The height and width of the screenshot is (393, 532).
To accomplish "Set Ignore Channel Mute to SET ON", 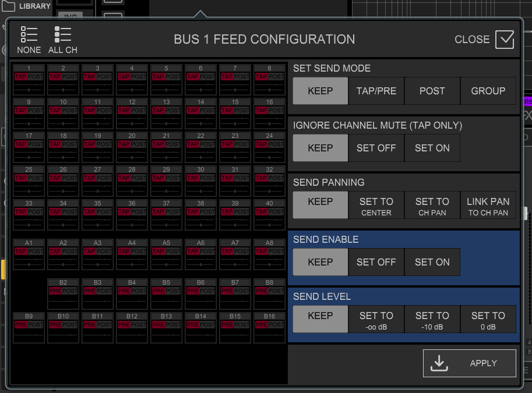I will click(x=432, y=148).
